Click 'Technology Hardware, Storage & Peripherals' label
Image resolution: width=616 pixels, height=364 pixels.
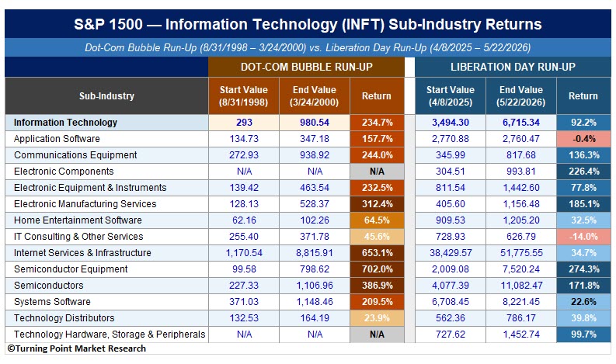pos(110,335)
